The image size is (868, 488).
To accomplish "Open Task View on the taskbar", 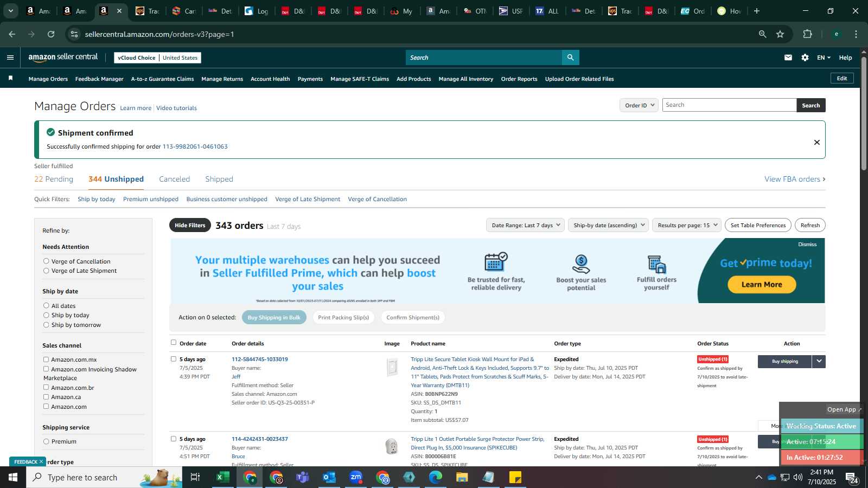I will pyautogui.click(x=195, y=477).
